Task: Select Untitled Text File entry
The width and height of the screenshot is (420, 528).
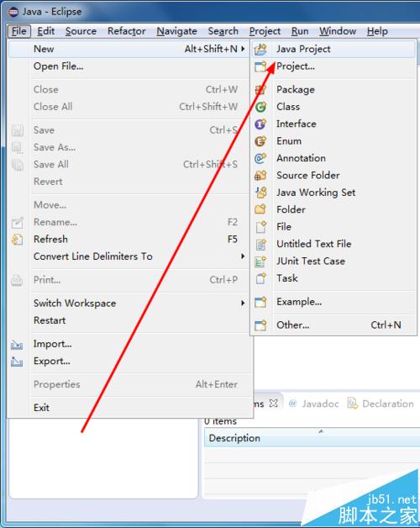Action: (x=333, y=244)
